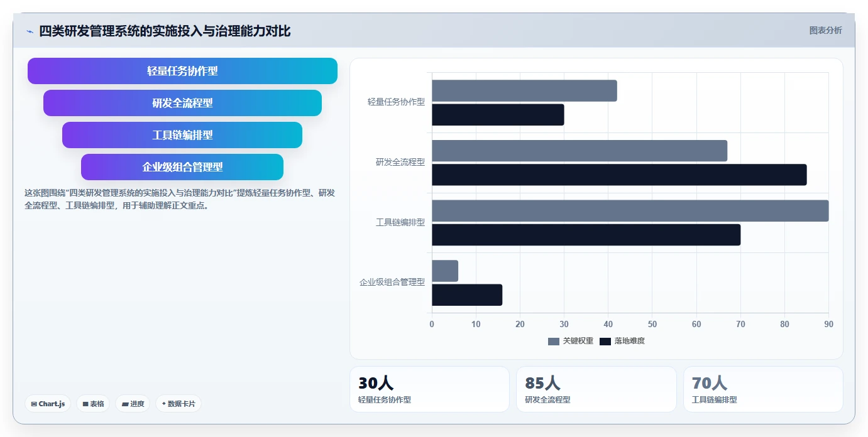The image size is (868, 437).
Task: Click x-axis tick label 90
Action: pyautogui.click(x=829, y=324)
